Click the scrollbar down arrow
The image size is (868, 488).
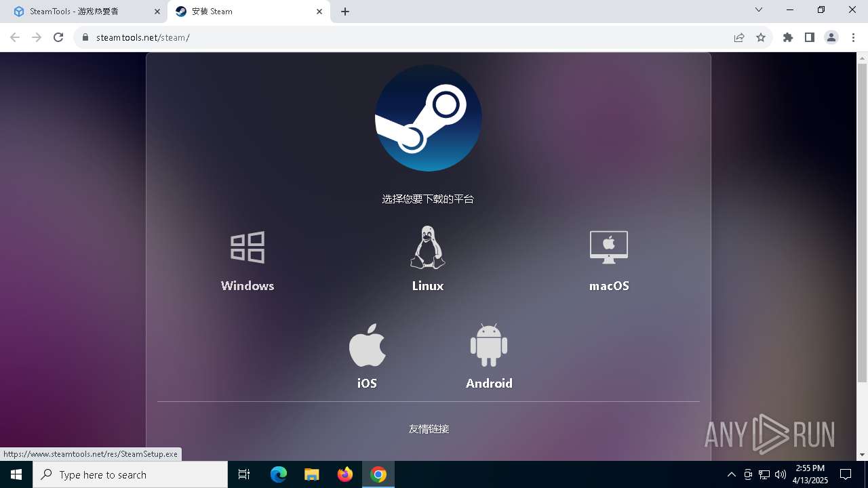coord(863,455)
